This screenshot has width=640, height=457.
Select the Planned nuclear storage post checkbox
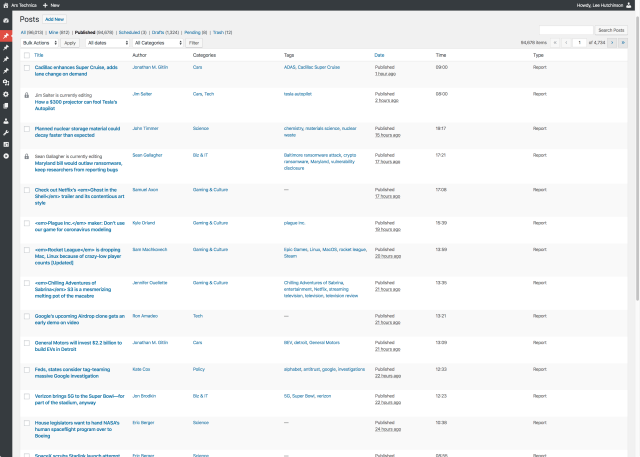tap(25, 128)
